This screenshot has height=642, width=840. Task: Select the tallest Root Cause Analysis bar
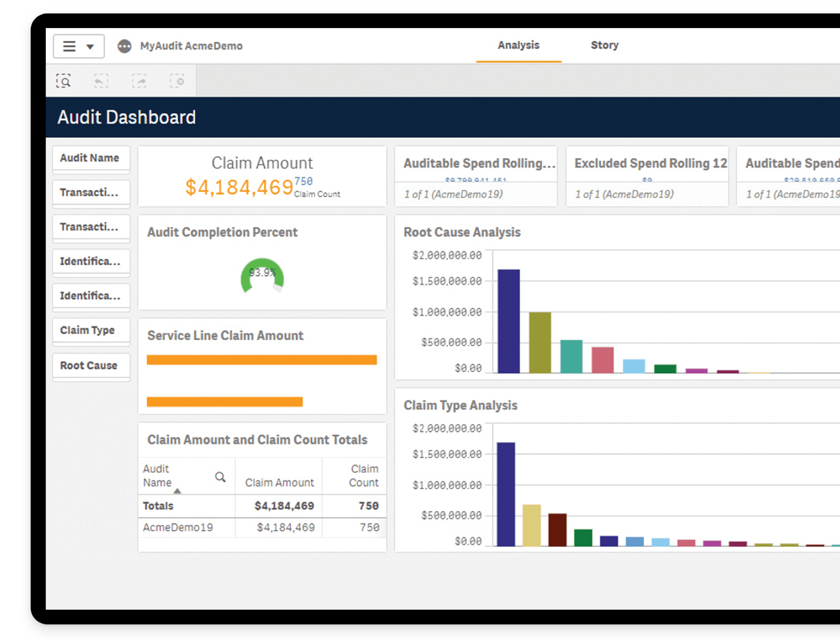click(x=509, y=321)
